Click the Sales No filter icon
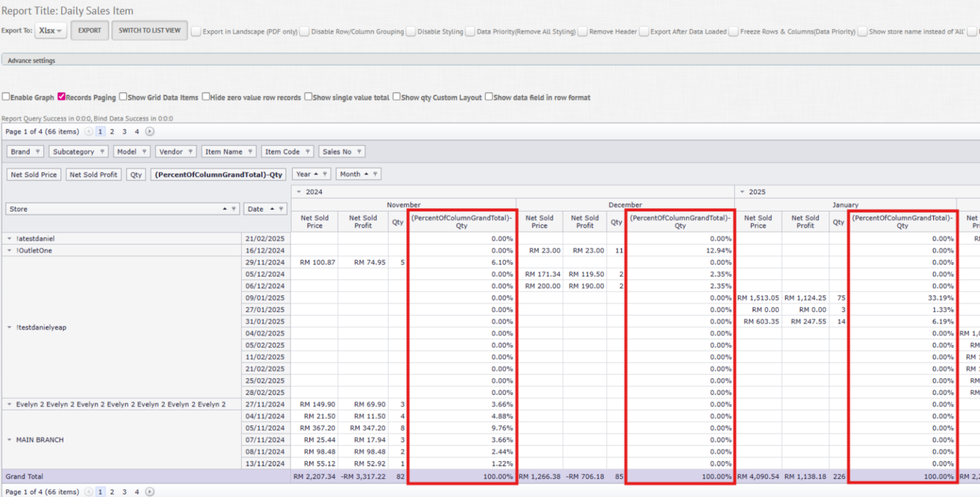 pos(359,152)
